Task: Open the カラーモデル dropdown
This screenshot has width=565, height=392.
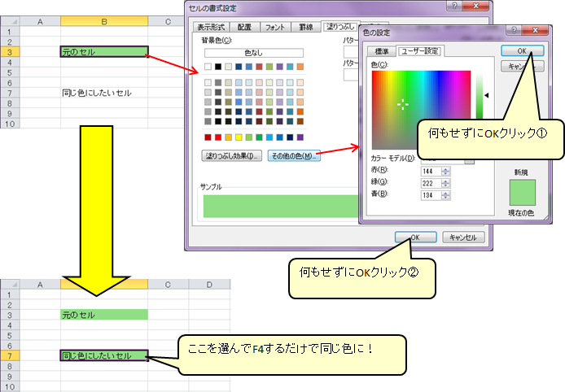Action: tap(469, 160)
